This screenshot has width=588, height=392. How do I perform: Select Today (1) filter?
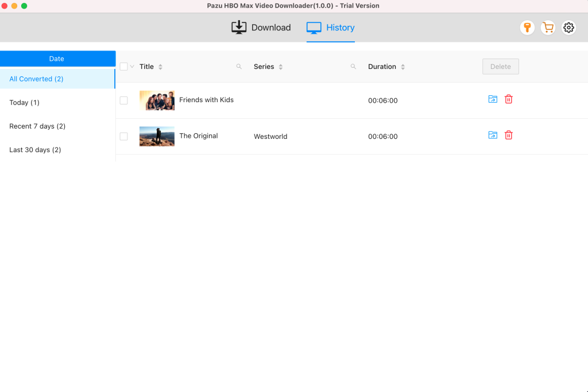coord(57,102)
